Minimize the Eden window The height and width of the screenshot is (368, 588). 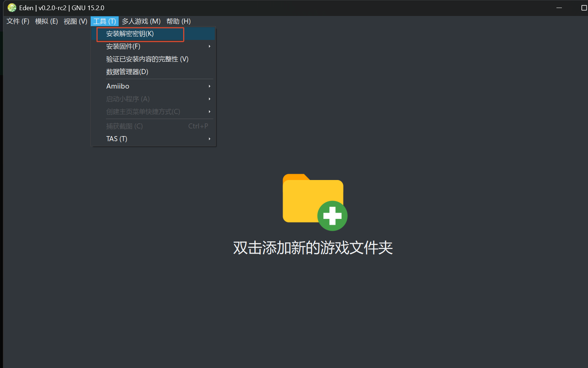[x=559, y=8]
